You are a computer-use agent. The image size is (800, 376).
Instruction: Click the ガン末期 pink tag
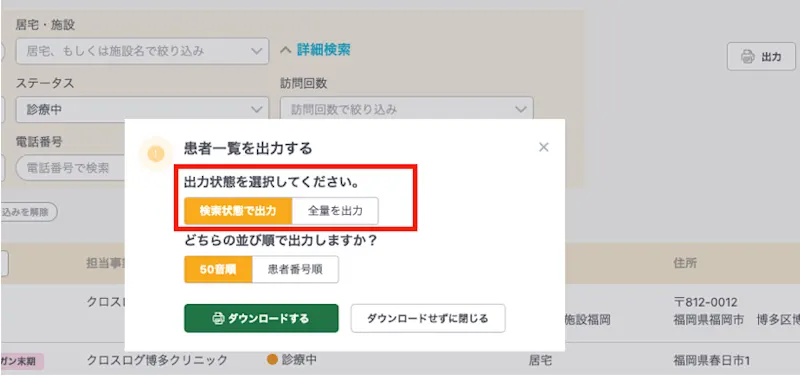(21, 361)
